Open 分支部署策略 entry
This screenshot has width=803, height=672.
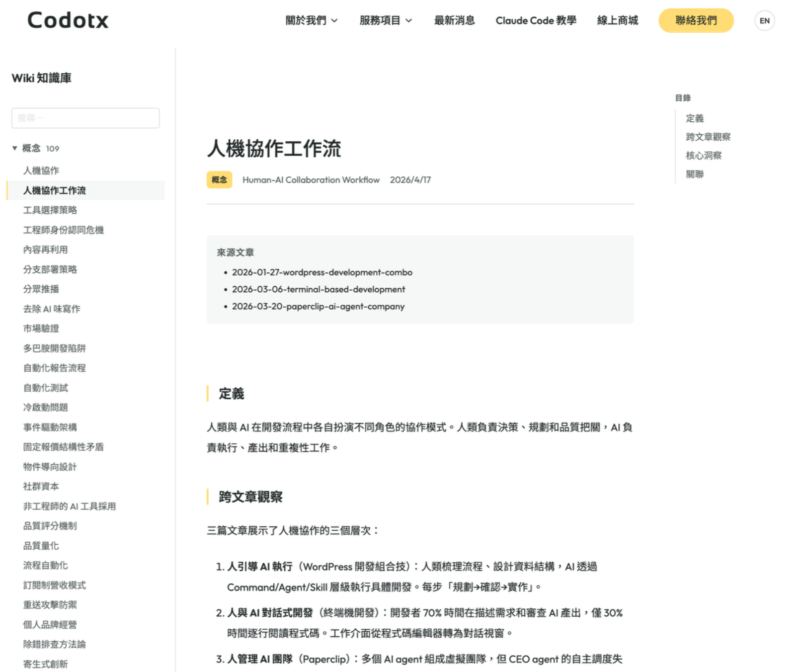[x=50, y=269]
